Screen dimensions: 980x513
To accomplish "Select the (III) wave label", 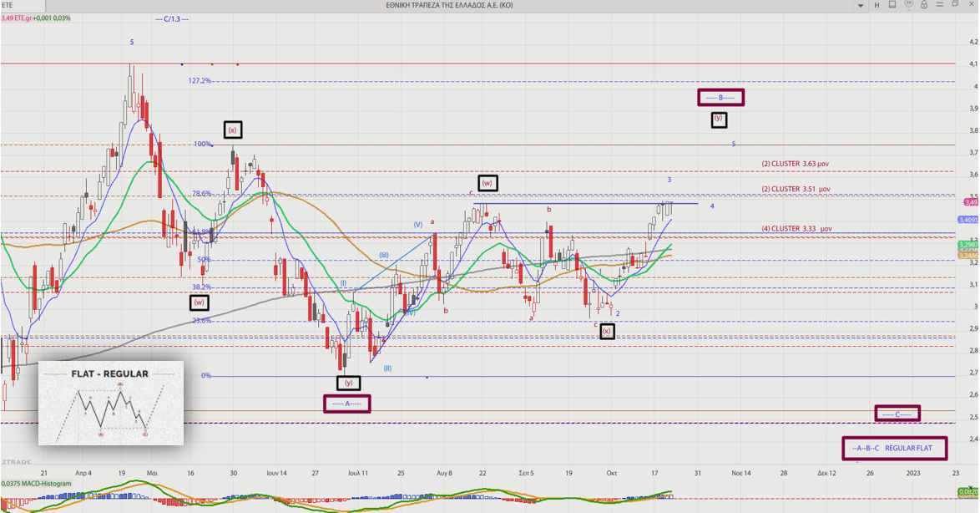I will point(384,256).
